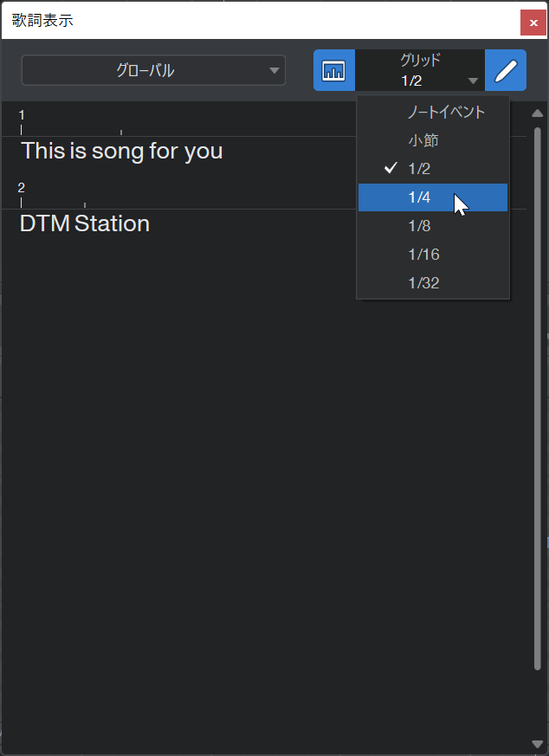Pick the highlighted 1/4 grid option

point(433,197)
